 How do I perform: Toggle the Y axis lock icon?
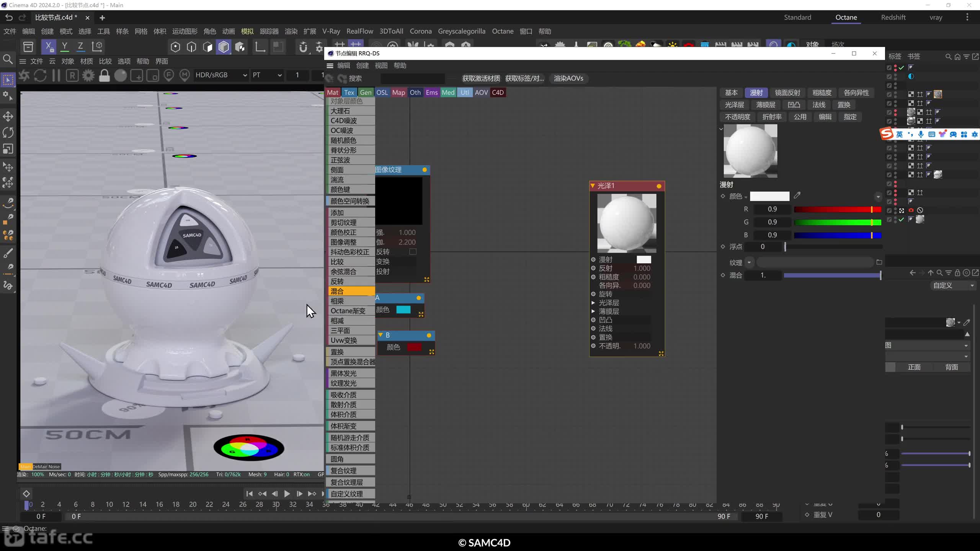click(65, 47)
